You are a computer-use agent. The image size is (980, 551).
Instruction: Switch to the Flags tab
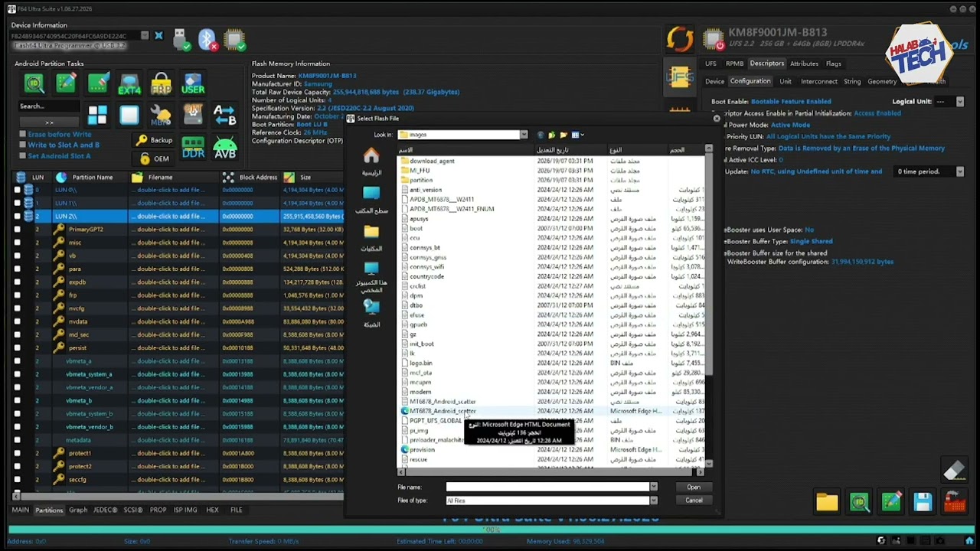[834, 64]
